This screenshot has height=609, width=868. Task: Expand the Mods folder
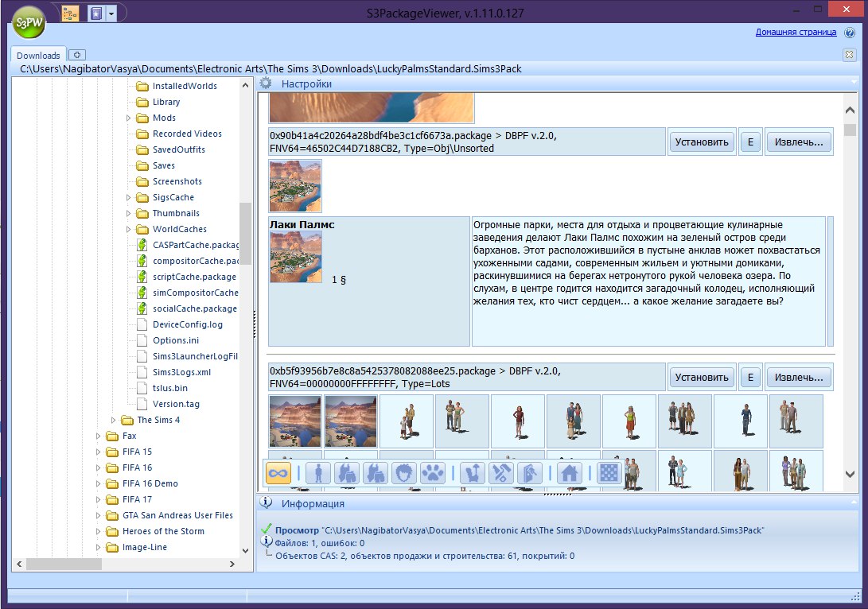pos(128,118)
